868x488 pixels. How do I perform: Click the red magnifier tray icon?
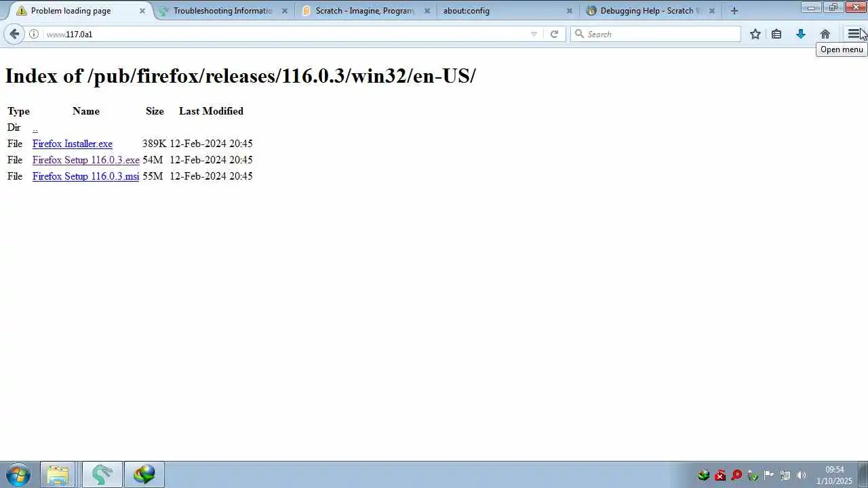[736, 475]
